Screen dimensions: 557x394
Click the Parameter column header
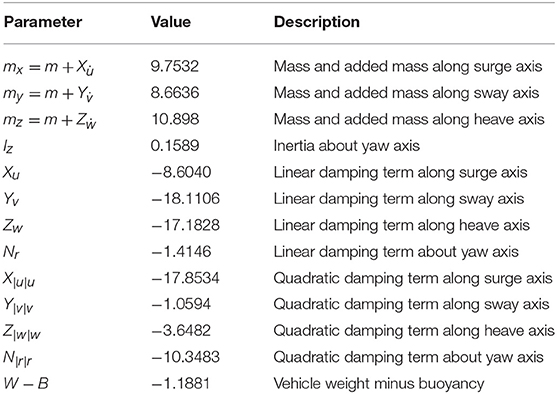click(x=43, y=22)
